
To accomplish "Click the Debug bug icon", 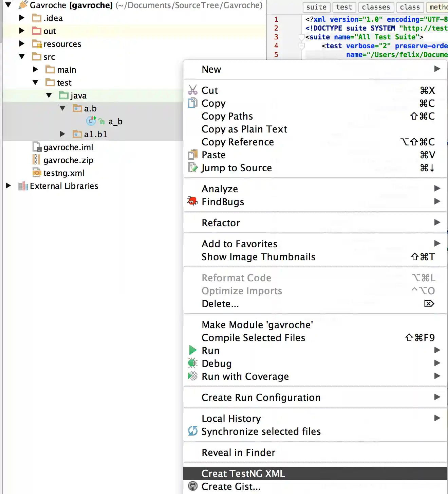I will coord(192,363).
